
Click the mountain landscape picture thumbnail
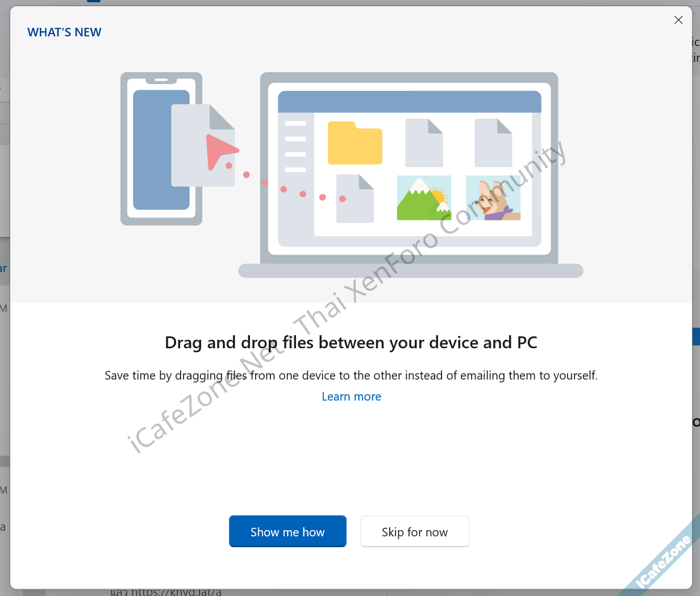[424, 198]
